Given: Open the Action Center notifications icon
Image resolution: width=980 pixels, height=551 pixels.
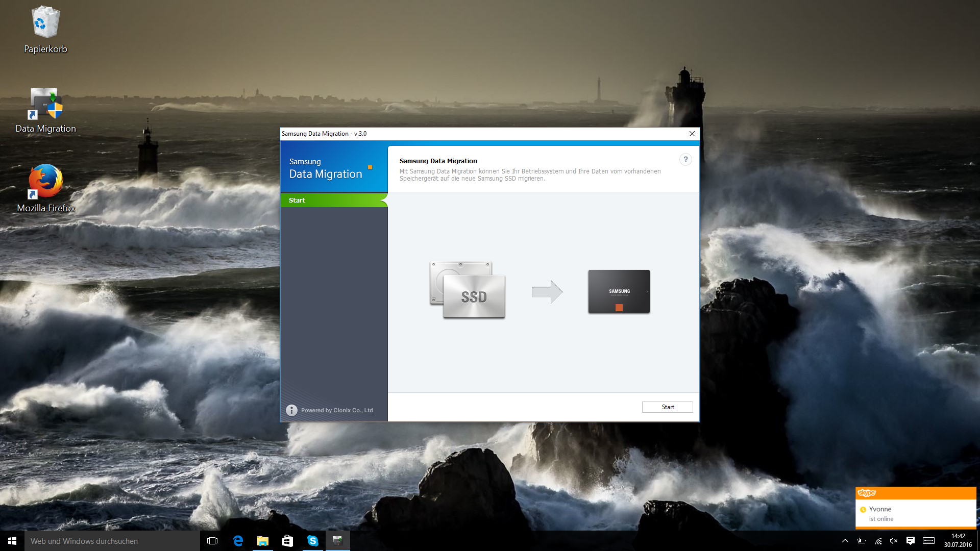Looking at the screenshot, I should 910,541.
